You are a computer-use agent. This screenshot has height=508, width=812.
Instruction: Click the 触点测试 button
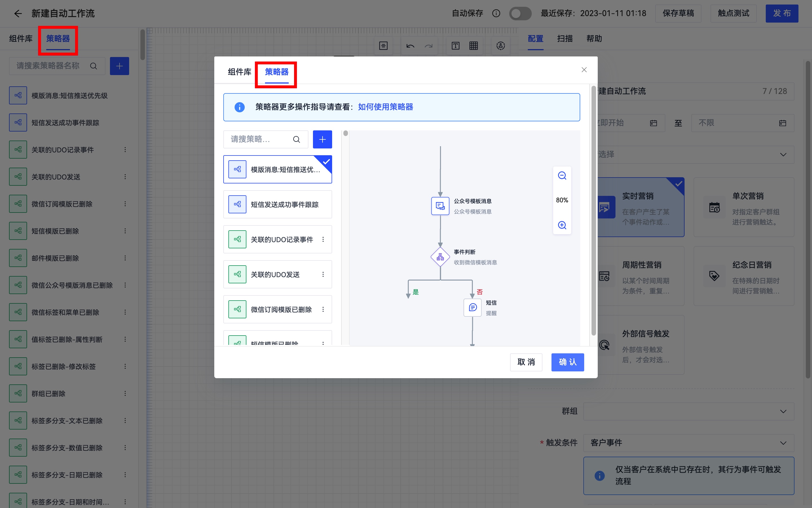(734, 14)
